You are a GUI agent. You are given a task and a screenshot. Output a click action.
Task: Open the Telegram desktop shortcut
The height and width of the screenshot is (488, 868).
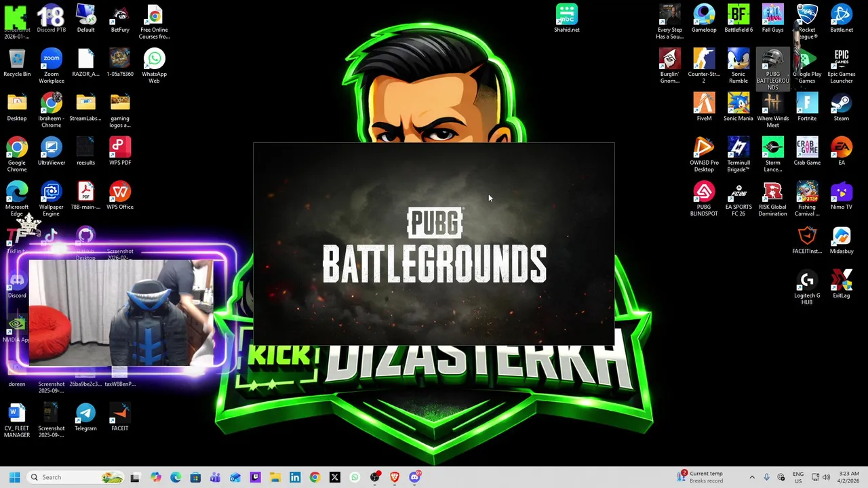click(x=85, y=417)
